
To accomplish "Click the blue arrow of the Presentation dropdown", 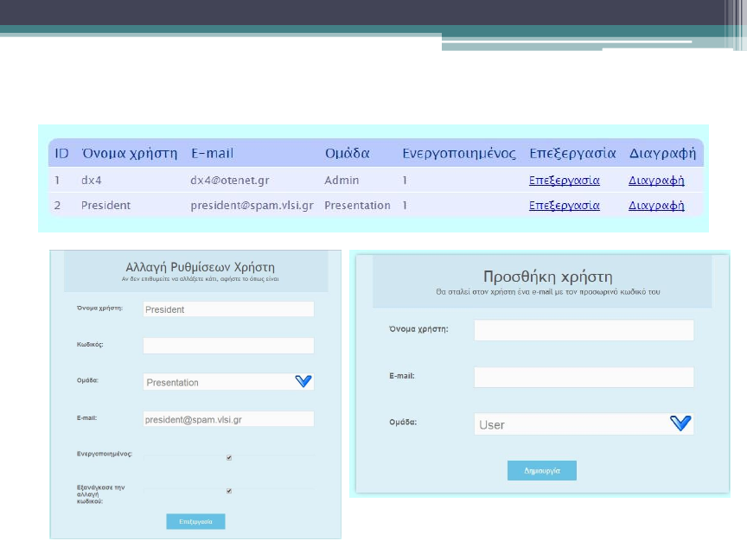I will (303, 381).
